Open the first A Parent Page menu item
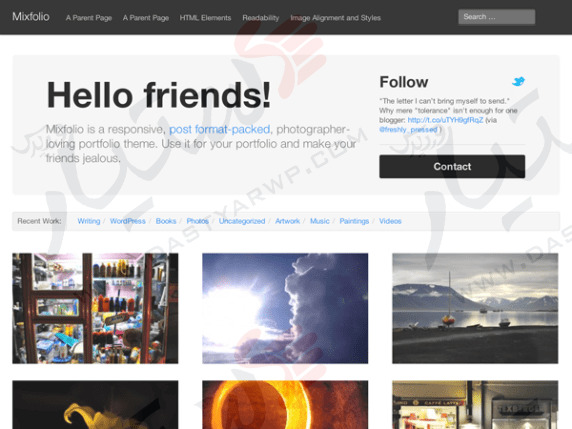The image size is (572, 429). [x=89, y=18]
